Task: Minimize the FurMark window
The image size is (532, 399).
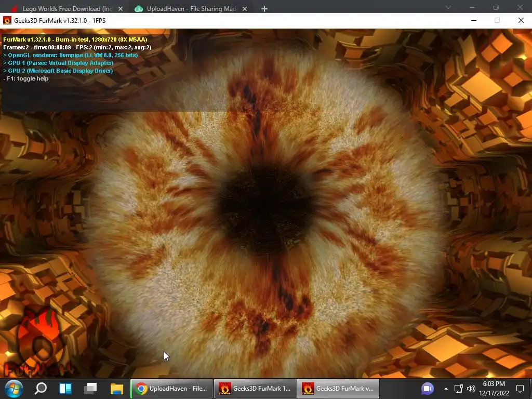Action: pyautogui.click(x=474, y=20)
